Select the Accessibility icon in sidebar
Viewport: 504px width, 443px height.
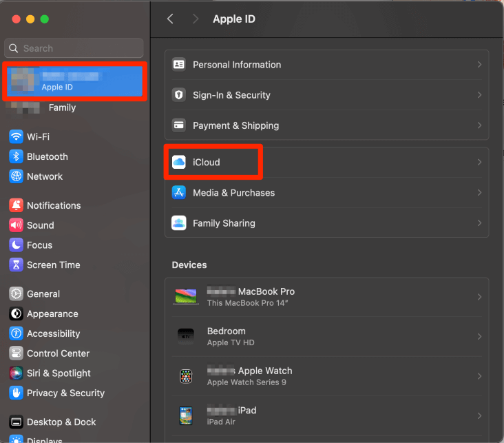tap(17, 333)
